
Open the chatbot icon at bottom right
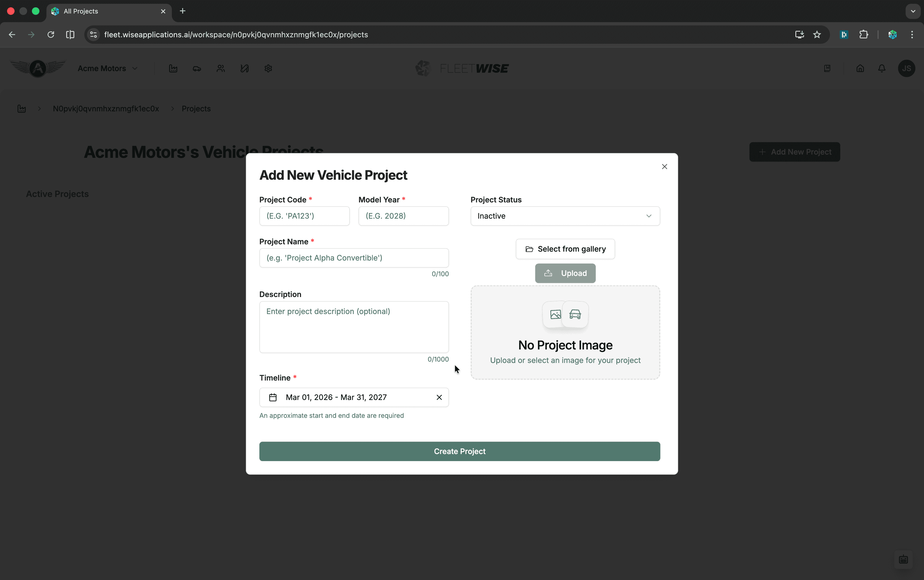(903, 559)
